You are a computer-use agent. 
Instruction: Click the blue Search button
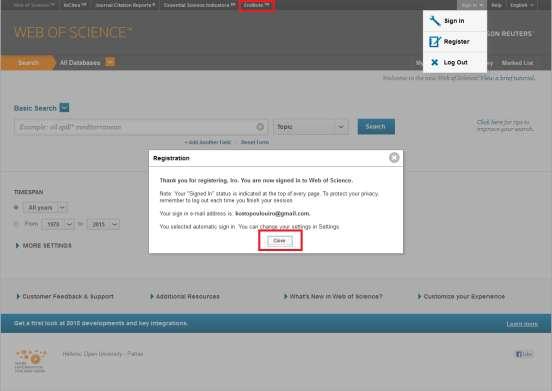pyautogui.click(x=376, y=127)
